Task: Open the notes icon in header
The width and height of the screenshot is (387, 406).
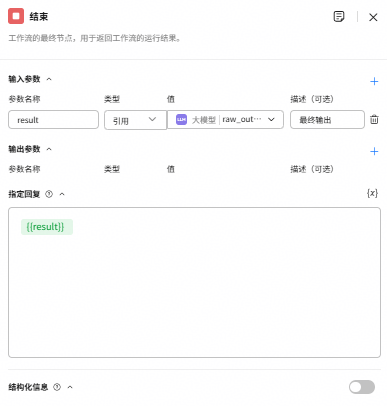Action: click(x=339, y=16)
